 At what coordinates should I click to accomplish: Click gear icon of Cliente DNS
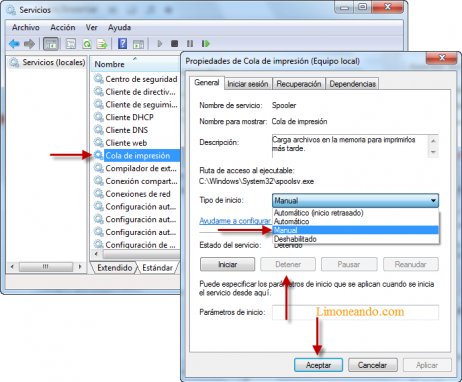[99, 130]
